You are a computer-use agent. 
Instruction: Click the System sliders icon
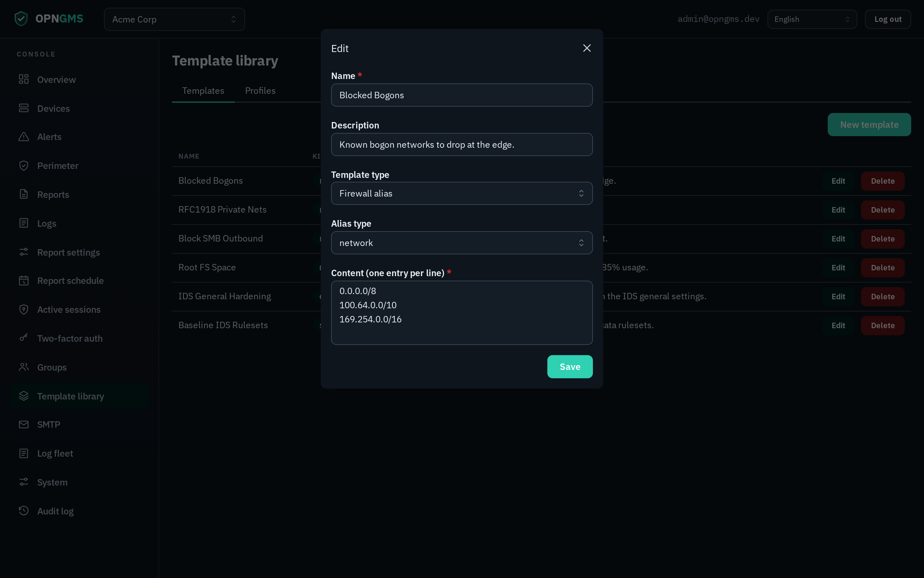pyautogui.click(x=24, y=482)
